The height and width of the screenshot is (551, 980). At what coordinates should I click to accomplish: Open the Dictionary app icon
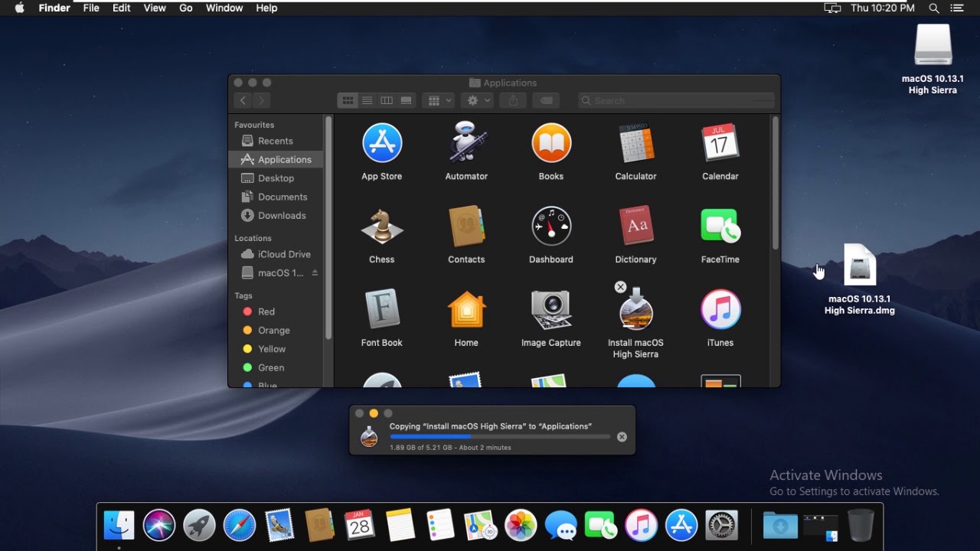pos(635,227)
